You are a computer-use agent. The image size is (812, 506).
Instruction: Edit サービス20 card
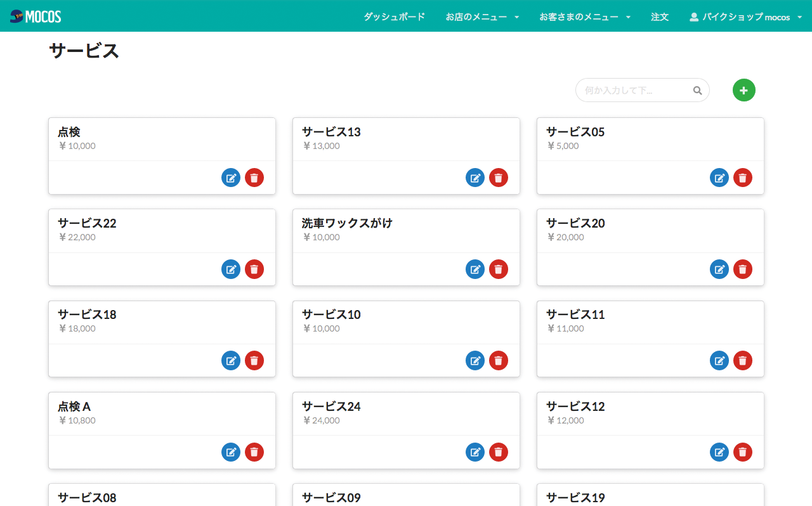719,269
